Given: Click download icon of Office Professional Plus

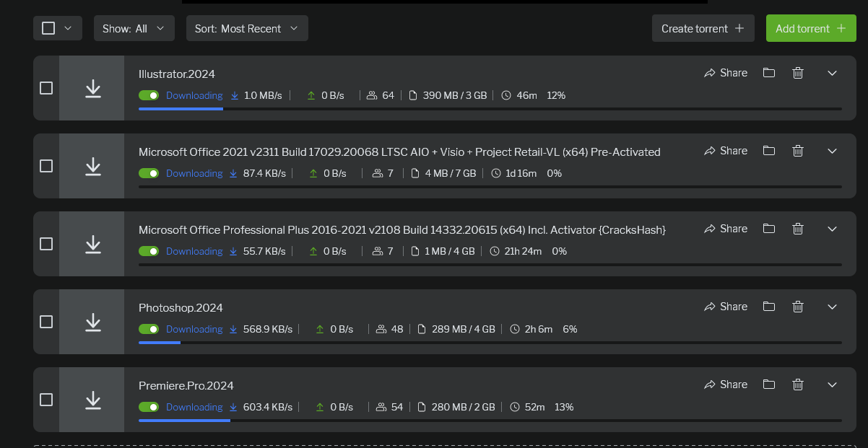Looking at the screenshot, I should tap(92, 244).
